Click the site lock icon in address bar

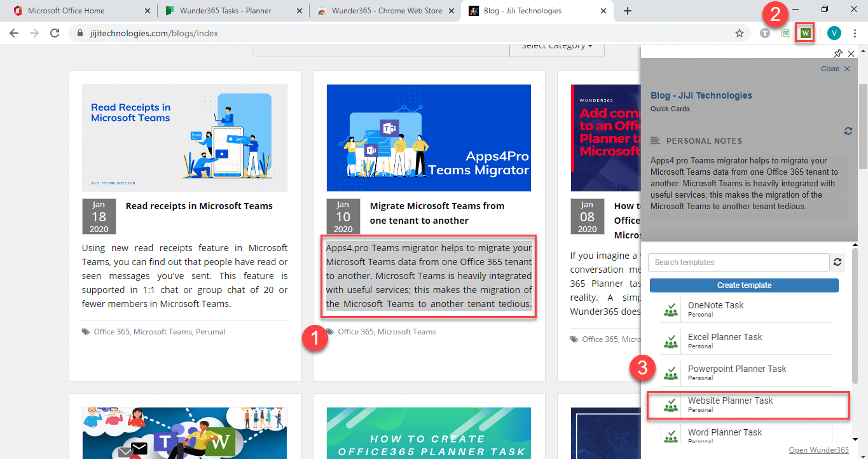(x=80, y=33)
